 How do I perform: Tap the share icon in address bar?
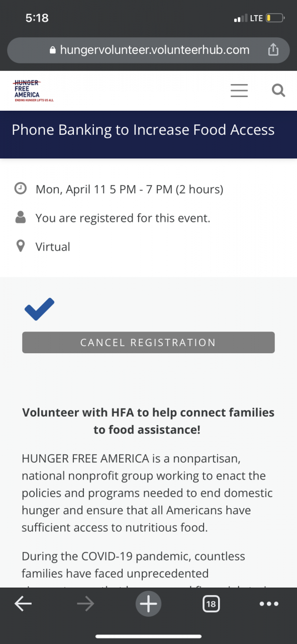pos(273,50)
